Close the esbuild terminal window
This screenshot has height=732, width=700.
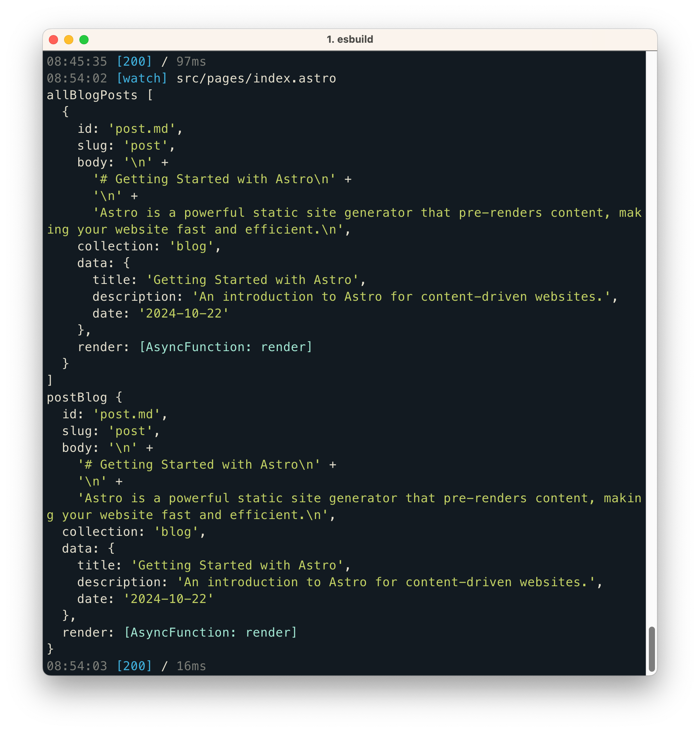tap(53, 40)
